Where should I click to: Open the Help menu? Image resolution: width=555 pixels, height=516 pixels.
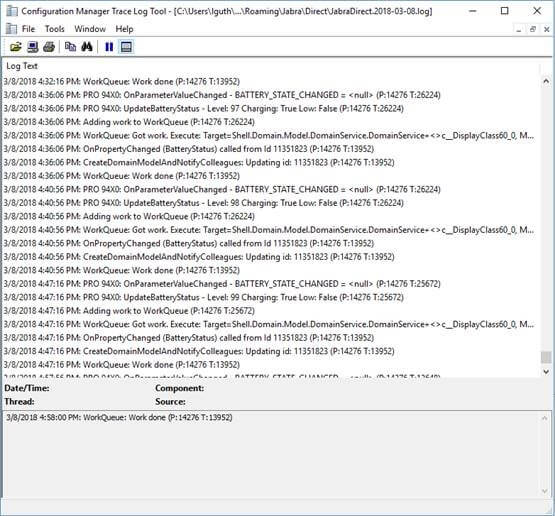124,29
